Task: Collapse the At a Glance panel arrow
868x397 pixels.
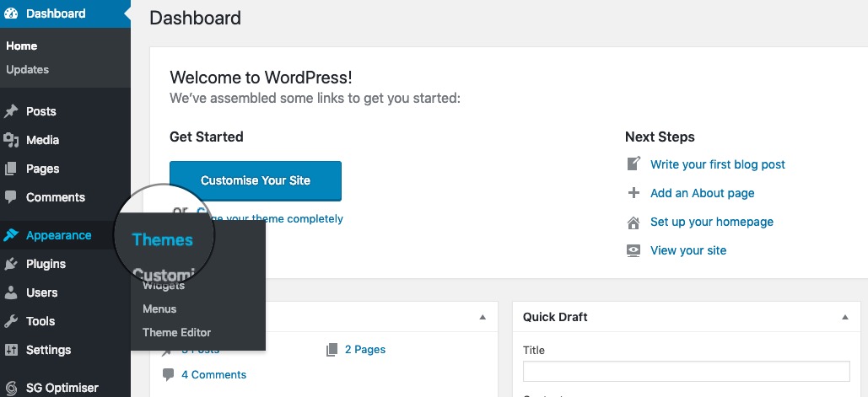Action: click(483, 318)
